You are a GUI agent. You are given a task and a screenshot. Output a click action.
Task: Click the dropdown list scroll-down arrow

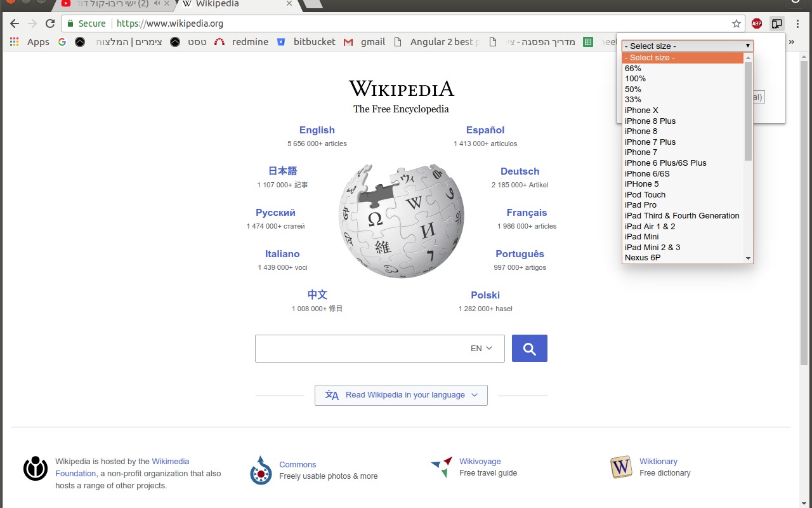[x=748, y=258]
